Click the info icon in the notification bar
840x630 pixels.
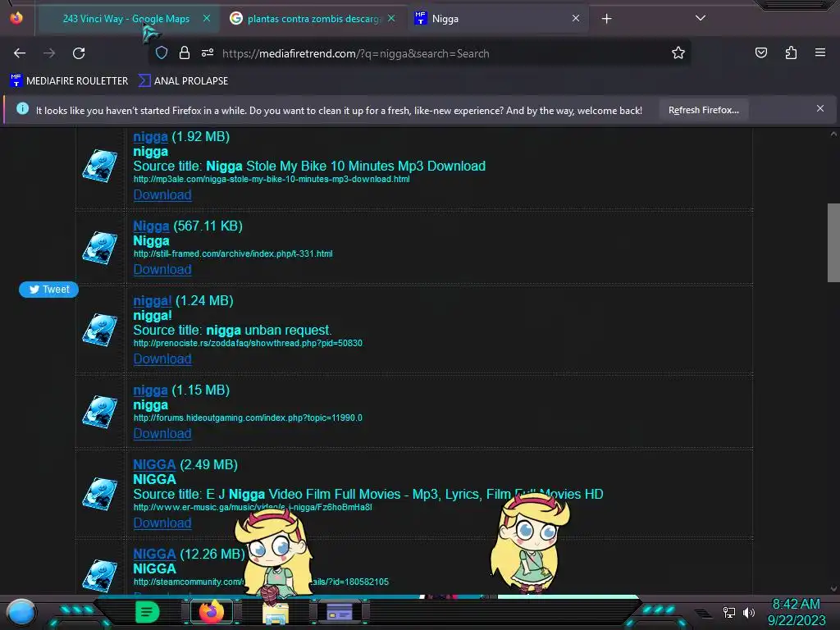[x=22, y=109]
